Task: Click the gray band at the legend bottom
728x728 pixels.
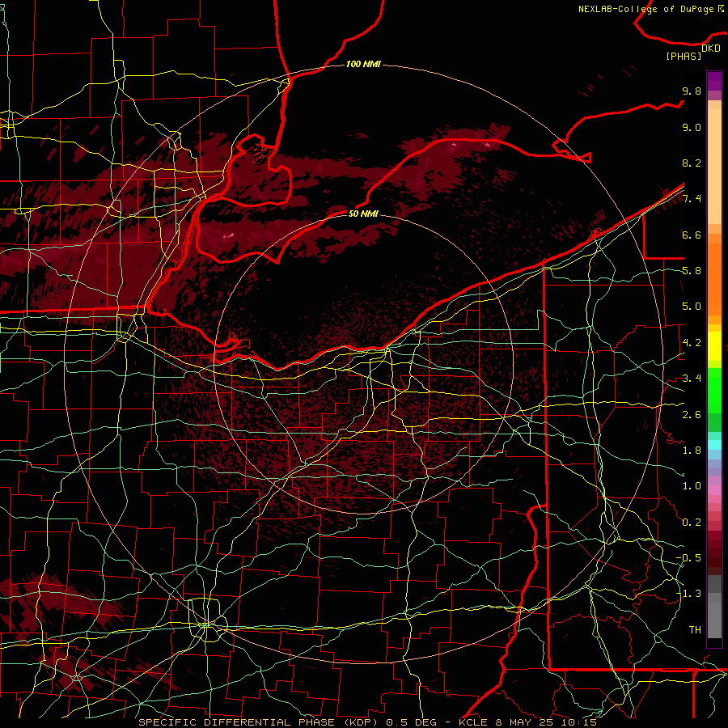Action: [714, 617]
